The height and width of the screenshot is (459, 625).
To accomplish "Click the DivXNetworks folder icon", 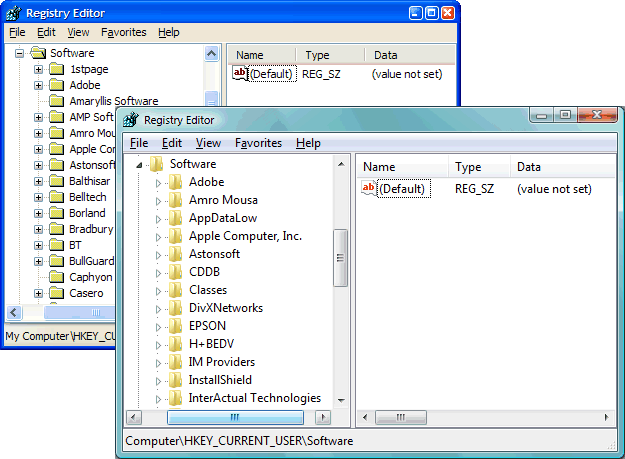I will point(176,308).
